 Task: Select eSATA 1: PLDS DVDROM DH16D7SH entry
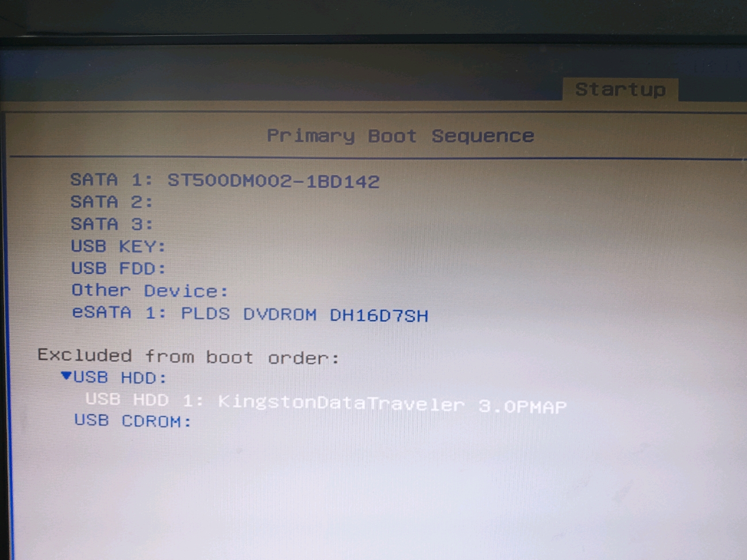pyautogui.click(x=250, y=314)
